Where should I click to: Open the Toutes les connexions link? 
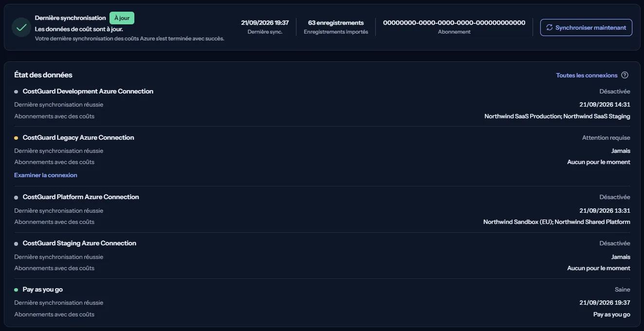click(587, 75)
